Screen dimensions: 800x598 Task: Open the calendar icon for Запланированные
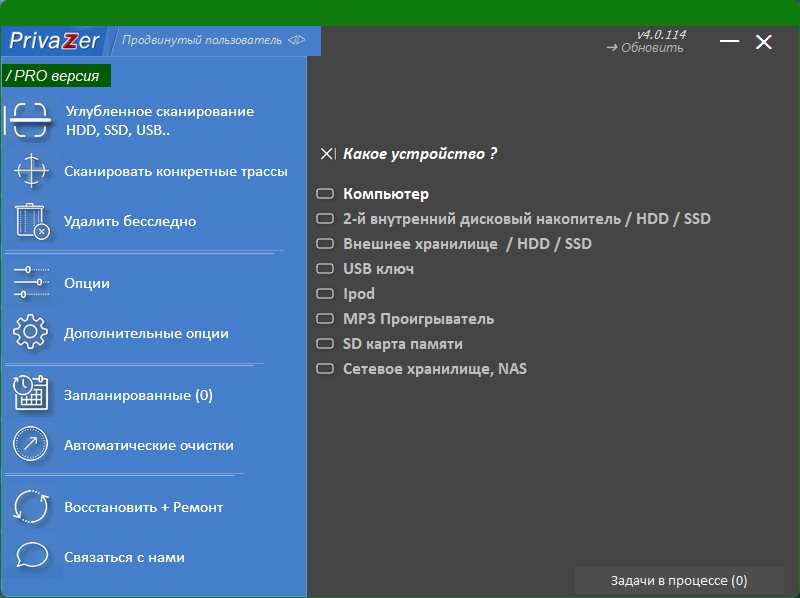[x=31, y=395]
